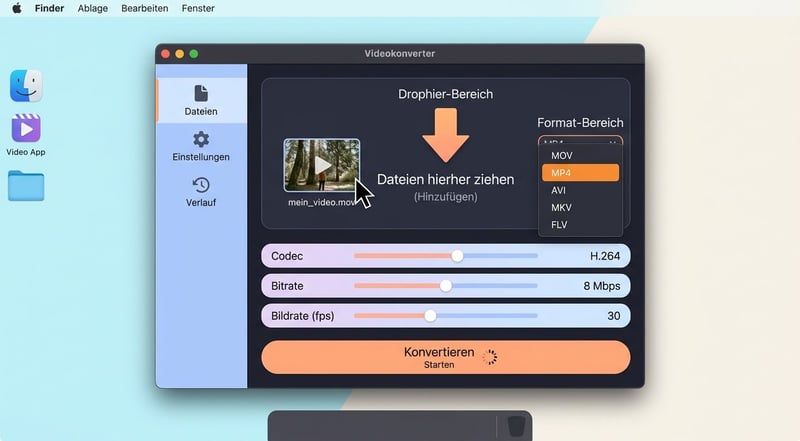Click the Format-Bereich label
Image resolution: width=800 pixels, height=441 pixels.
[x=580, y=123]
